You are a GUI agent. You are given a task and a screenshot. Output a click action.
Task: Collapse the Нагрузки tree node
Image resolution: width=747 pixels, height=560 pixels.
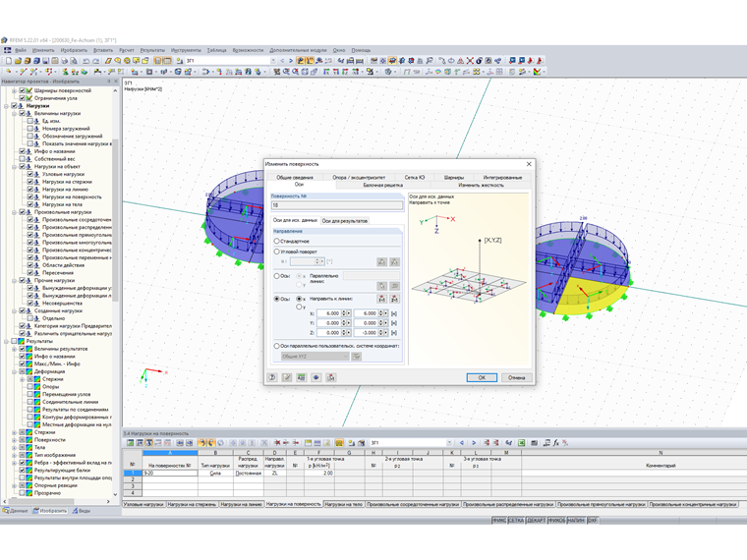(6, 106)
